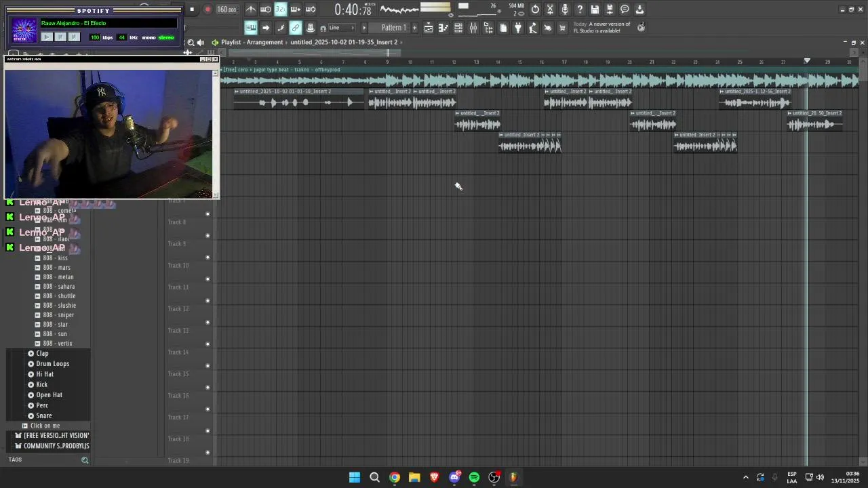Add new pattern with plus button

coord(415,28)
